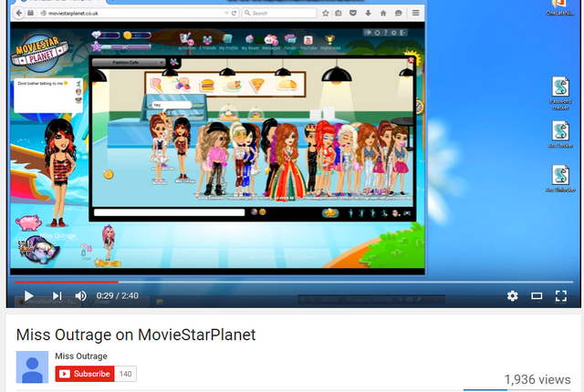Screen dimensions: 584x392
Task: Open Firefox bookmarks list icon
Action: pos(339,13)
